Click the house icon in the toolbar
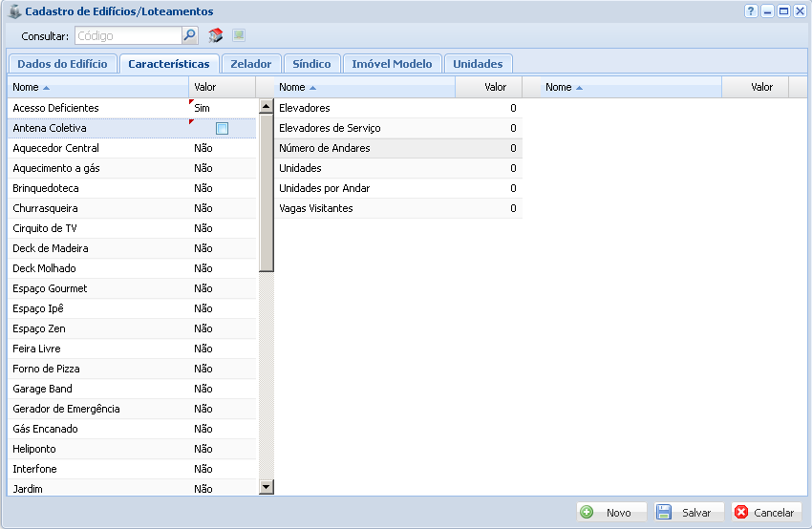The image size is (812, 529). click(x=216, y=35)
